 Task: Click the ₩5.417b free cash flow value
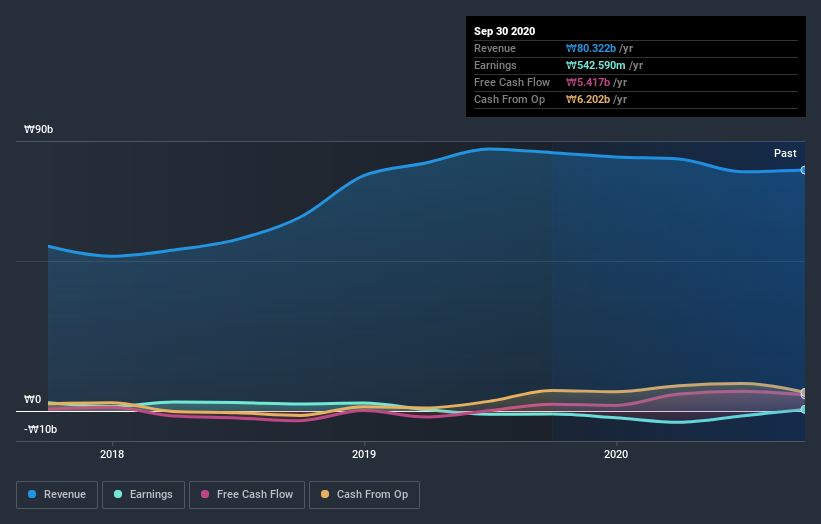point(587,82)
